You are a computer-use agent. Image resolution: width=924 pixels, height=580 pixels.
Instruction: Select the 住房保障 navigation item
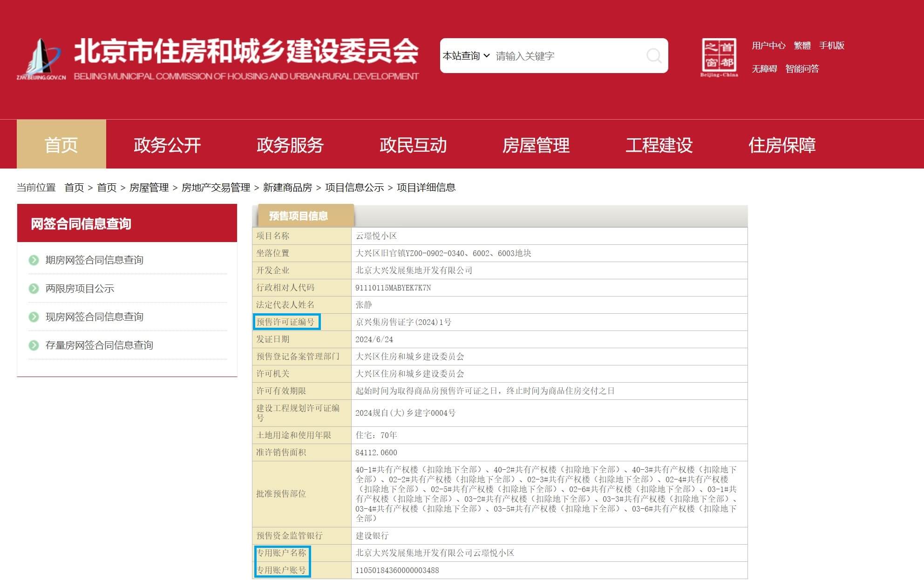point(781,145)
